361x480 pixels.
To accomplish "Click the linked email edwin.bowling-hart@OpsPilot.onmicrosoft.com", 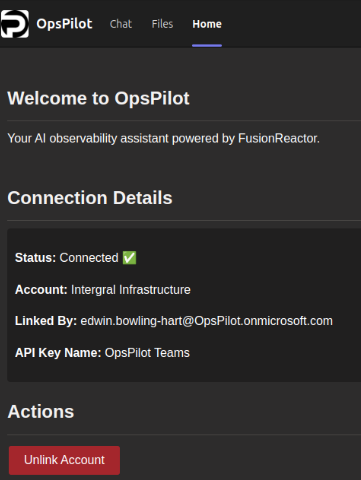I will coord(207,321).
